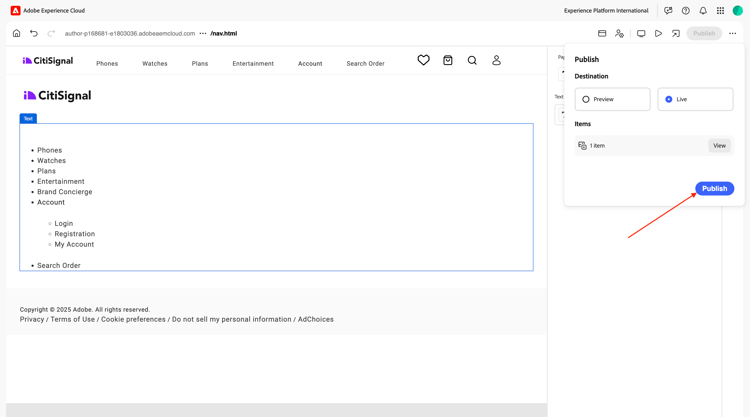The height and width of the screenshot is (417, 750).
Task: Click the Account list entry in text block
Action: (x=51, y=202)
